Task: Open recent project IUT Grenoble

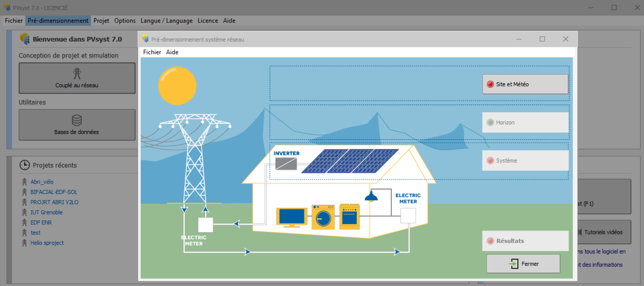Action: coord(46,212)
